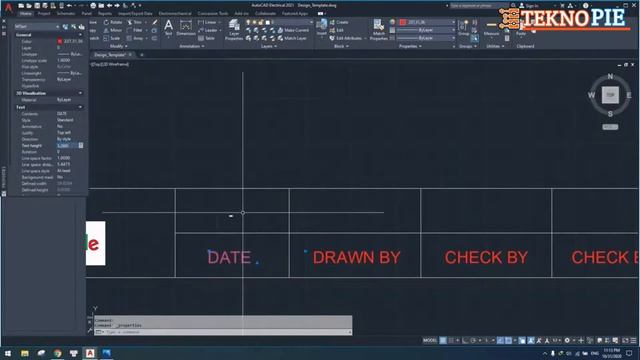The width and height of the screenshot is (640, 360).
Task: Collapse the 3D Visualization section
Action: (x=80, y=93)
